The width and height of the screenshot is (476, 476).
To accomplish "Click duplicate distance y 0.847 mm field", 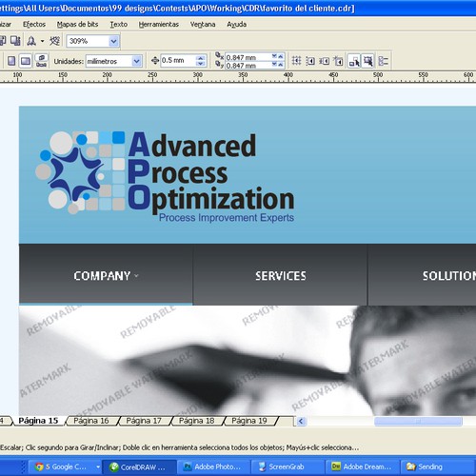I will click(248, 66).
